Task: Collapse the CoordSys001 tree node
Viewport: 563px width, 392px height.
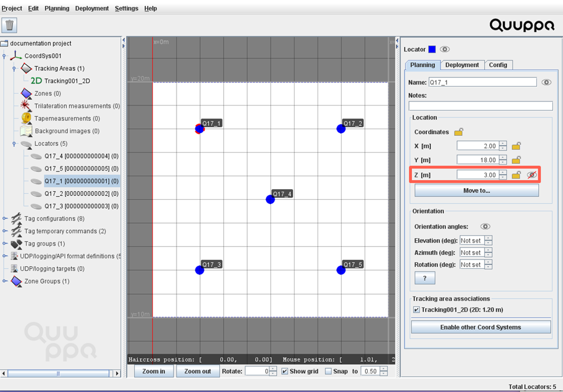Action: [4, 56]
